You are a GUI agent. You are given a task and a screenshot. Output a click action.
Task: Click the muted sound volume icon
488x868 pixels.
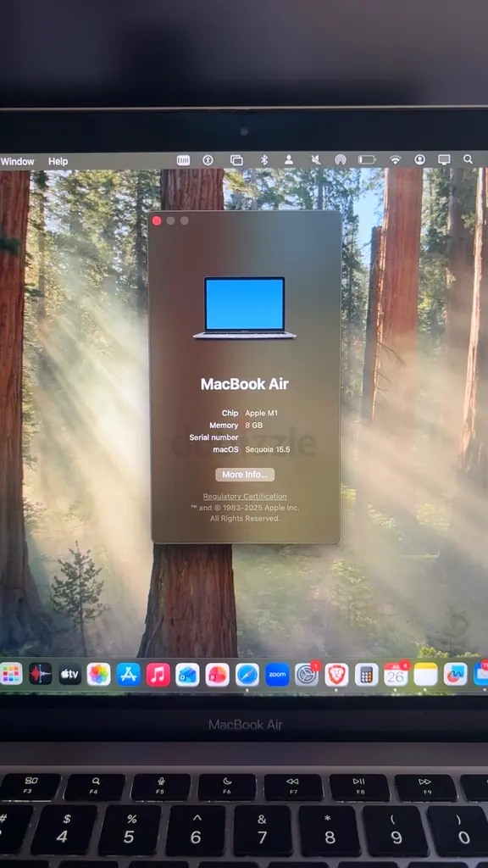315,160
